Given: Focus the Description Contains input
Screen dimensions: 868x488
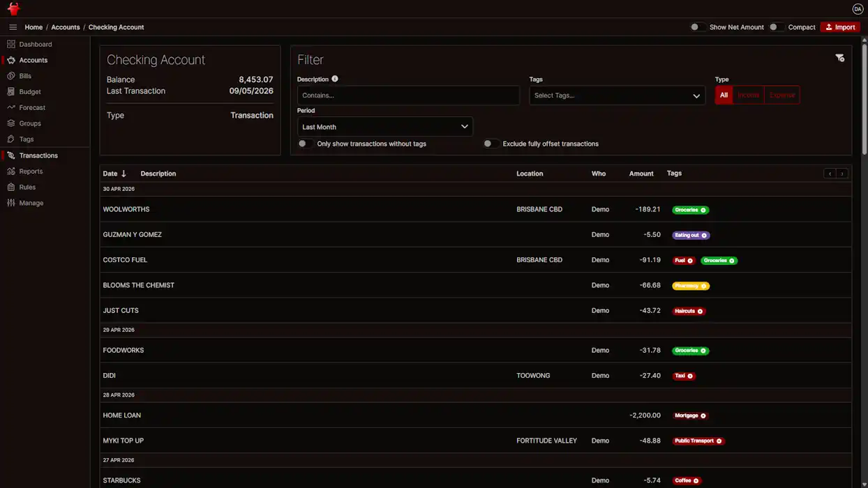Looking at the screenshot, I should [x=408, y=96].
